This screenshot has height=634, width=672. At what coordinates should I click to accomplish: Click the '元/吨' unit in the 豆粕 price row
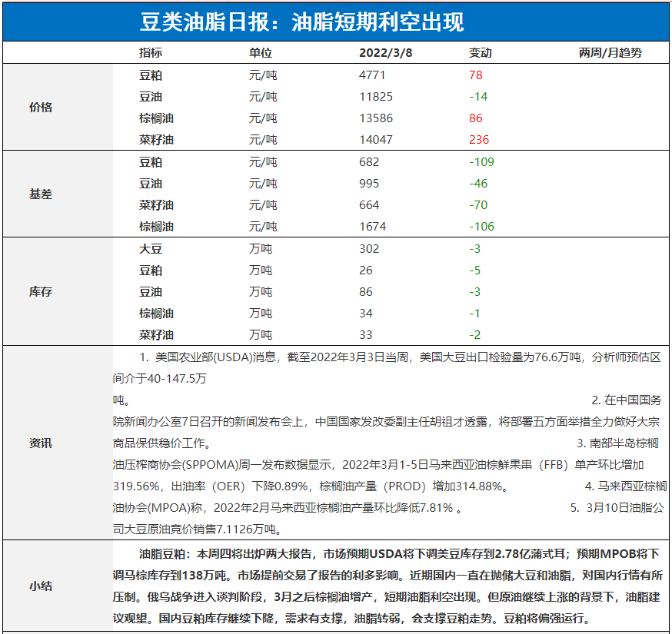pyautogui.click(x=263, y=75)
